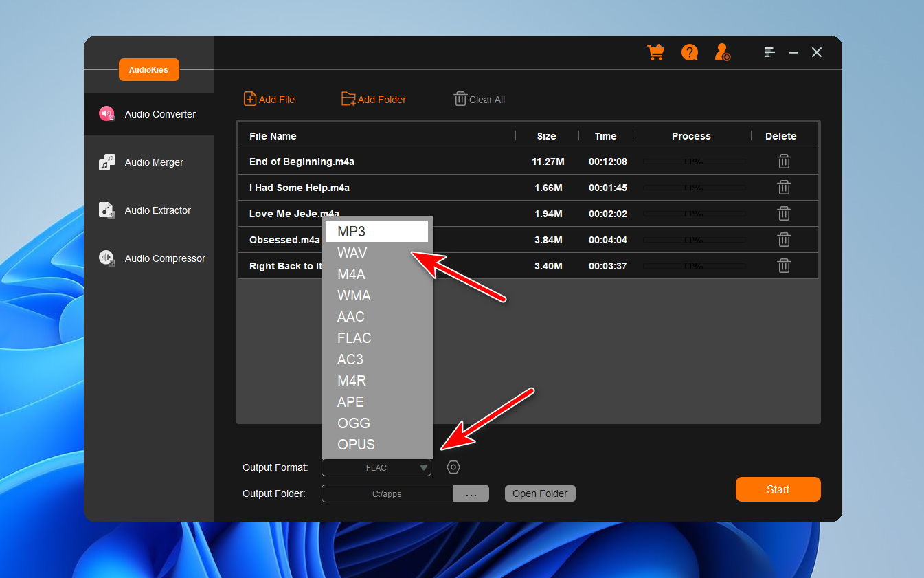Click the user register account icon

pyautogui.click(x=722, y=52)
